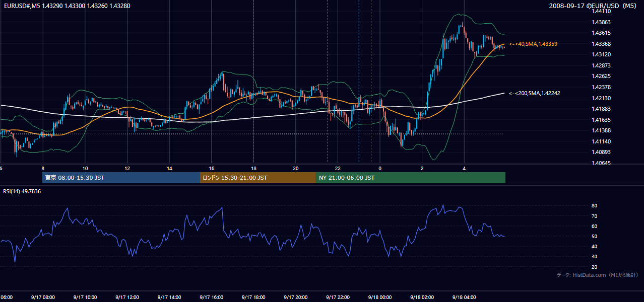Click the 東京 08:00-15:30 JST session bar
Viewport: 644px width, 302px height.
pyautogui.click(x=121, y=178)
